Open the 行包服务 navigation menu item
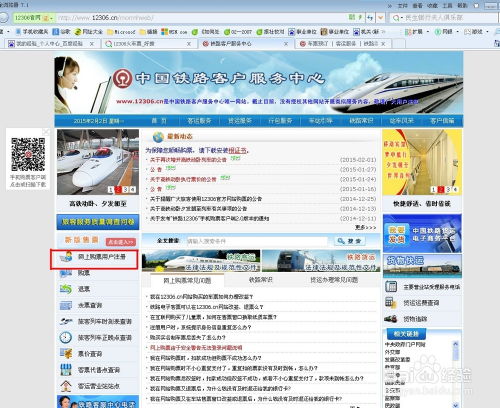500x408 pixels. (x=280, y=121)
